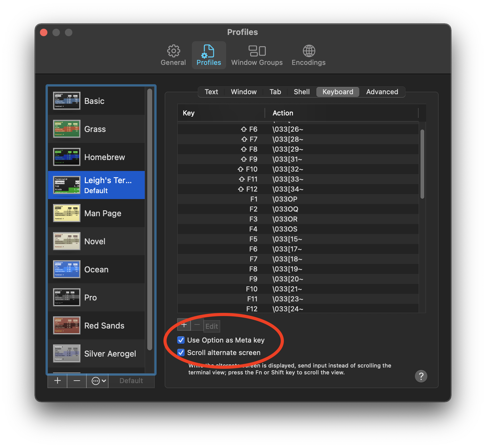Select the F12 \033[24~ row
486x448 pixels.
[x=298, y=309]
